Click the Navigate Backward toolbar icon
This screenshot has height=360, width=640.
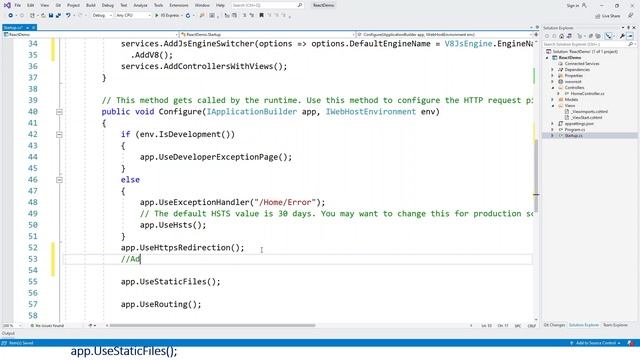pyautogui.click(x=11, y=16)
